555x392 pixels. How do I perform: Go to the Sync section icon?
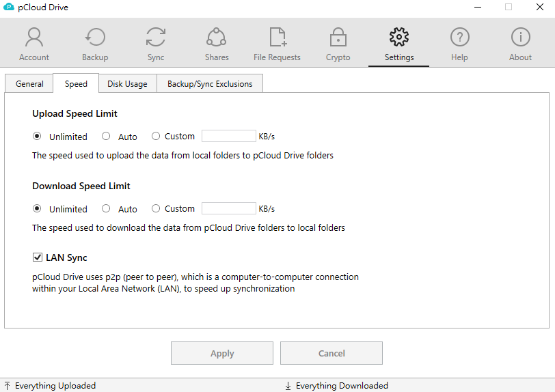(x=156, y=38)
